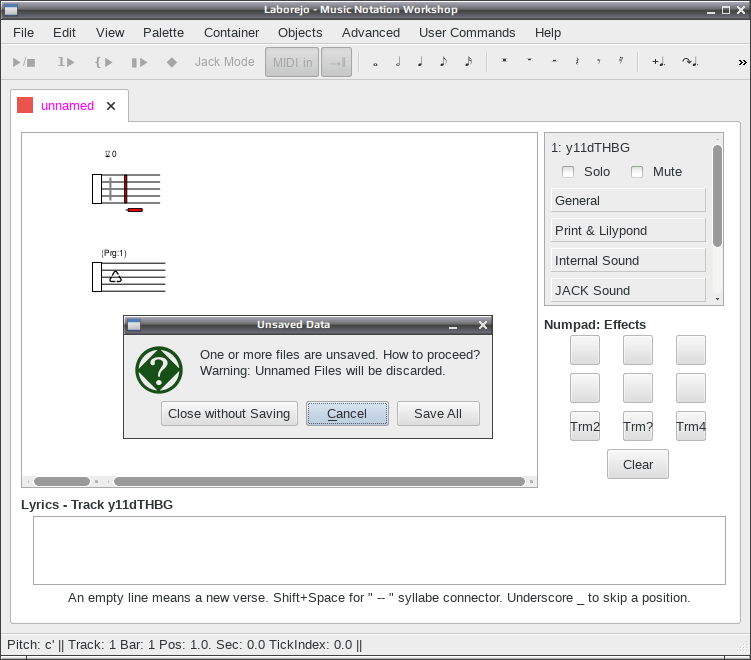
Task: Open the Palette menu
Action: click(x=163, y=33)
